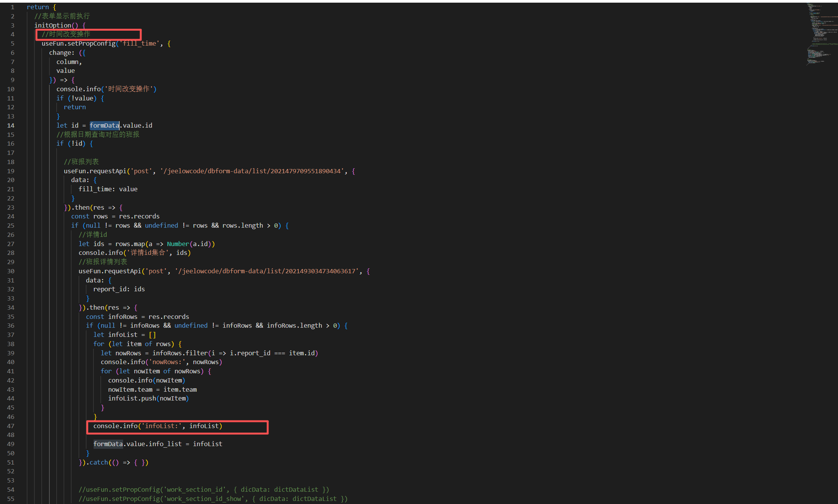Click 'initOption()' method name on line 3
This screenshot has width=838, height=504.
[x=53, y=25]
